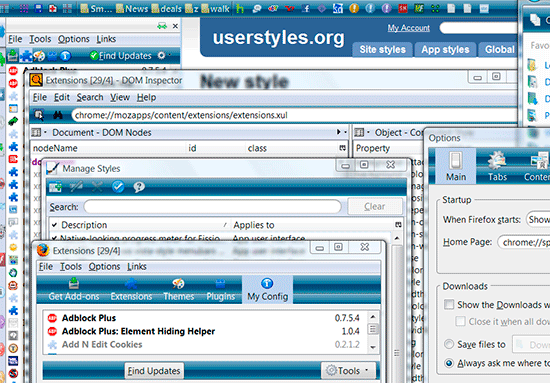Viewport: 550px width, 383px height.
Task: Toggle Show the Downloads window checkbox
Action: tap(449, 304)
